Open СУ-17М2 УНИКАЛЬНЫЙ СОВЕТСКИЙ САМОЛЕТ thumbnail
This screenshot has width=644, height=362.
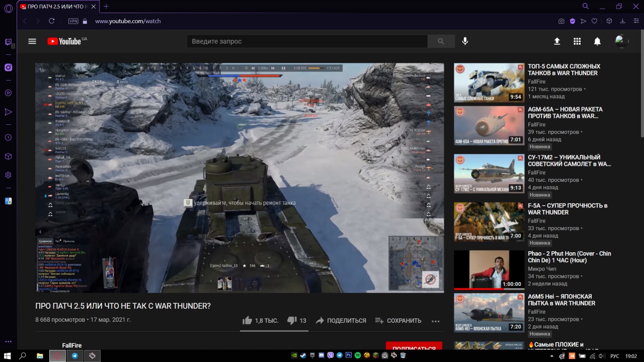(x=489, y=174)
